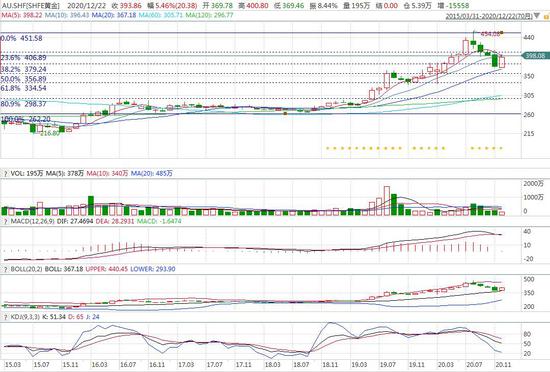Click the KDJ panel help question-mark icon
The width and height of the screenshot is (550, 372).
coord(5,317)
